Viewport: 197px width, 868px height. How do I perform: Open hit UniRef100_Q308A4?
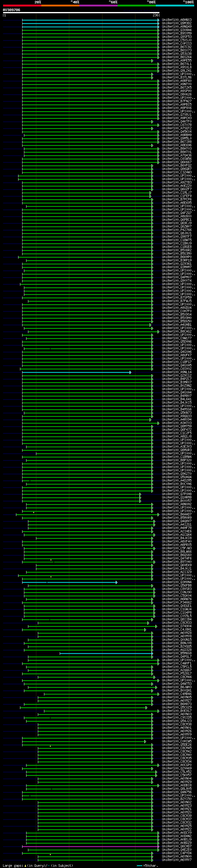pos(176,30)
